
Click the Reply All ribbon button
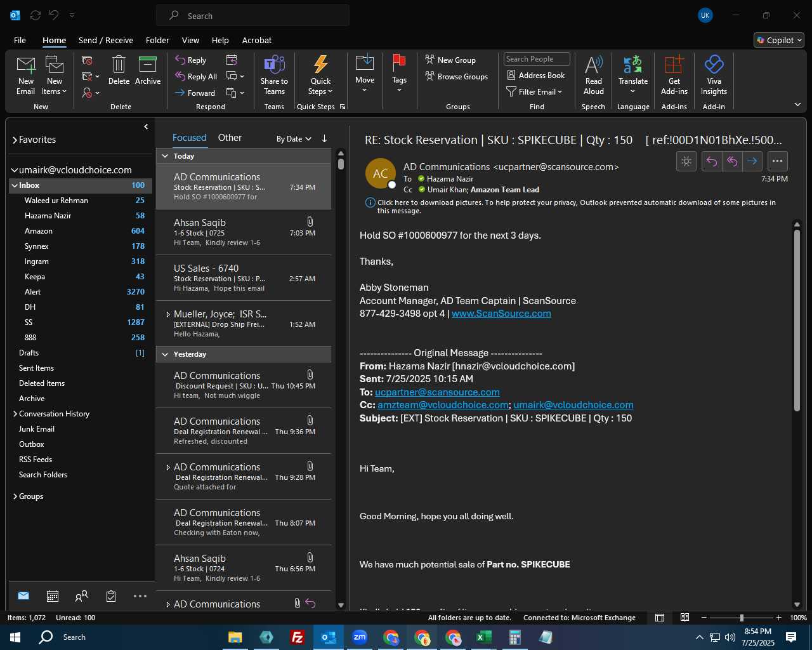(196, 76)
